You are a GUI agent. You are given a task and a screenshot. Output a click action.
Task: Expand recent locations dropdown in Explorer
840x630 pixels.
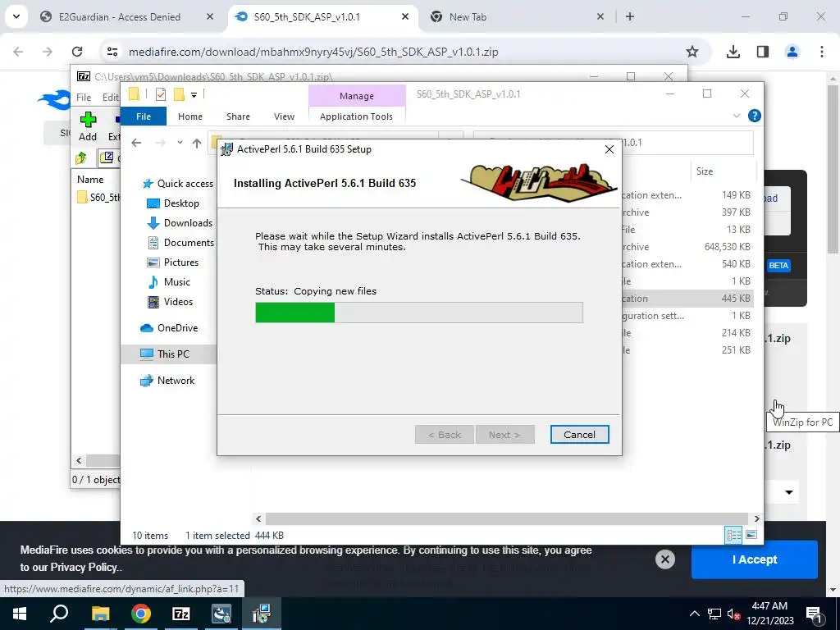pyautogui.click(x=180, y=143)
